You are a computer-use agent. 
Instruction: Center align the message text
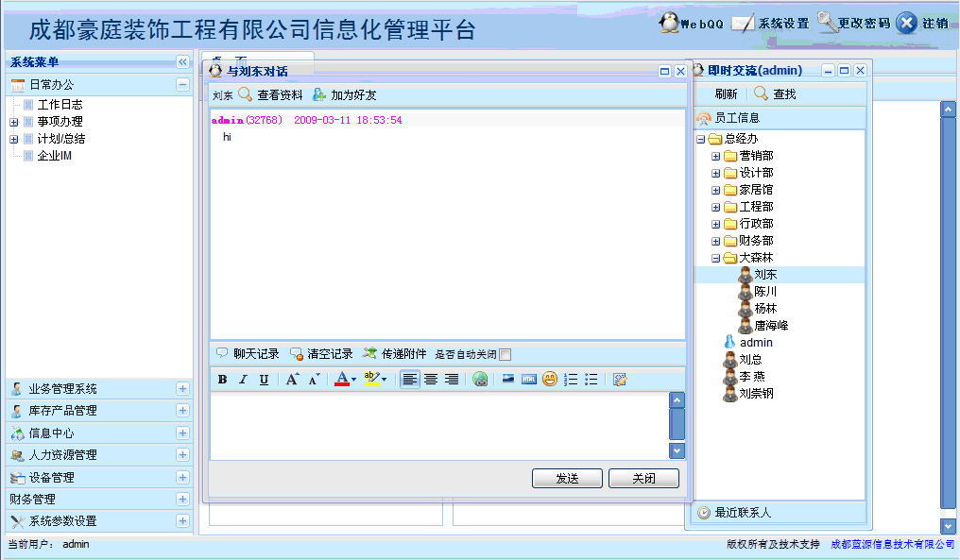[431, 380]
